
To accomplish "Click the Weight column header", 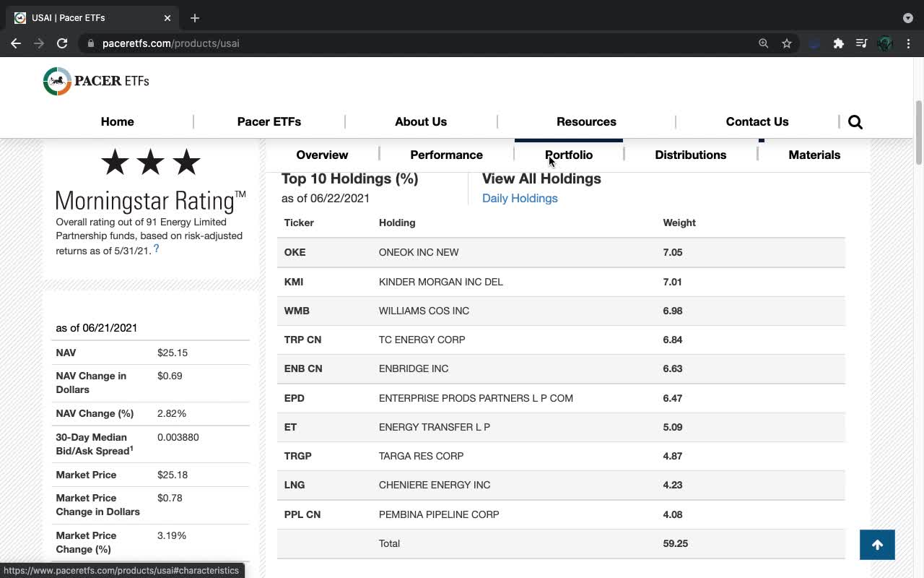I will (x=679, y=223).
